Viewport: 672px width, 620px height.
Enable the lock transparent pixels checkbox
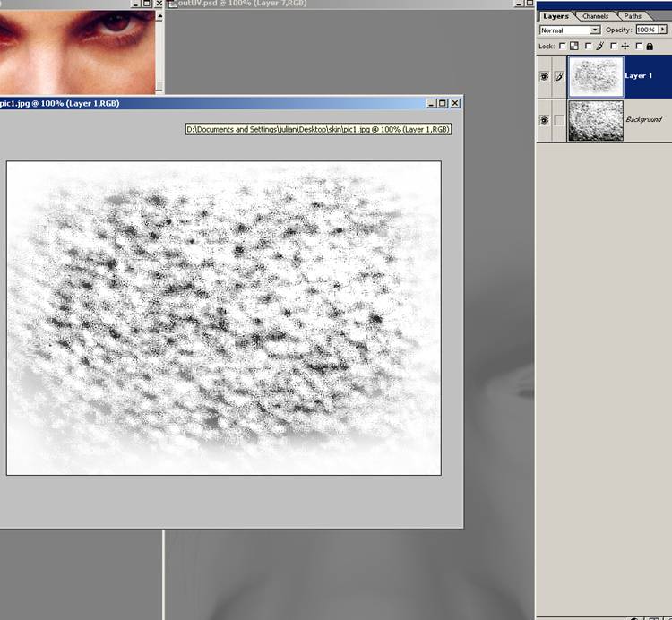coord(563,46)
